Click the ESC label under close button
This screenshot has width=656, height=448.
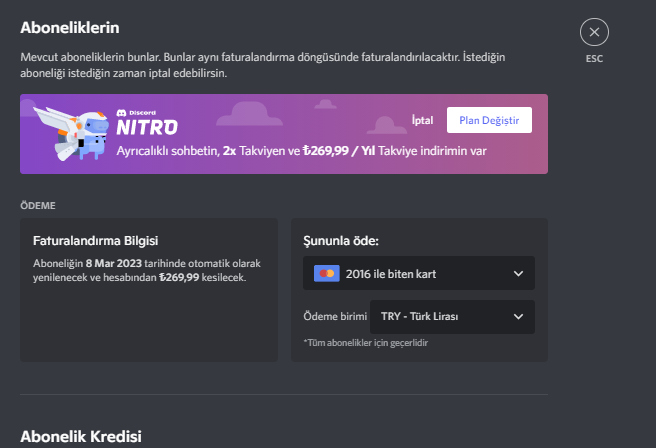tap(594, 59)
